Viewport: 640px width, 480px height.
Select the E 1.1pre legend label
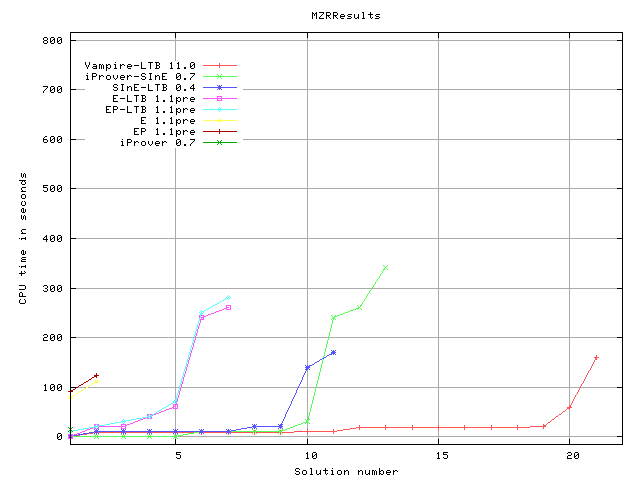pyautogui.click(x=167, y=121)
